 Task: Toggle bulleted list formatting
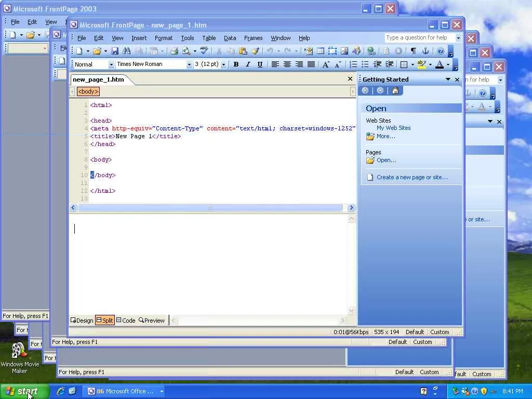coord(365,64)
